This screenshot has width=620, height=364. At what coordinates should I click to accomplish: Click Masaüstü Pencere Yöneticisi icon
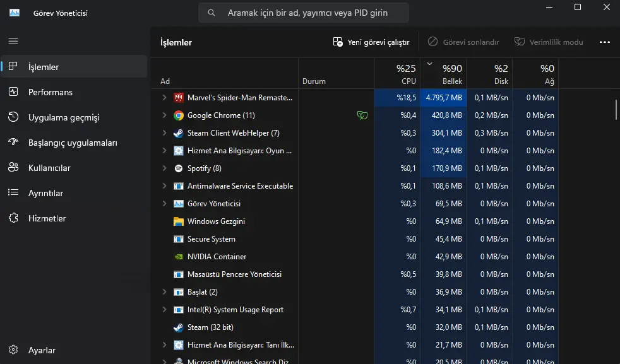pos(179,274)
